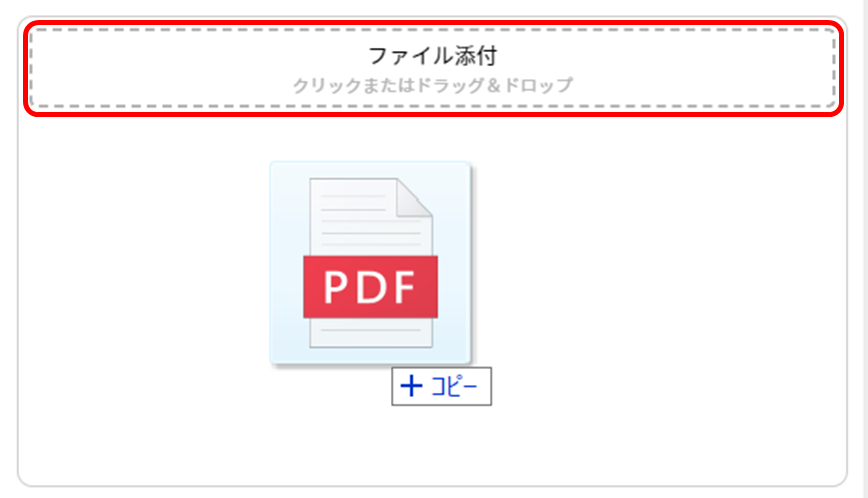Click the クリックまたはドラッグ&ドロップ hint text
868x498 pixels.
[433, 85]
